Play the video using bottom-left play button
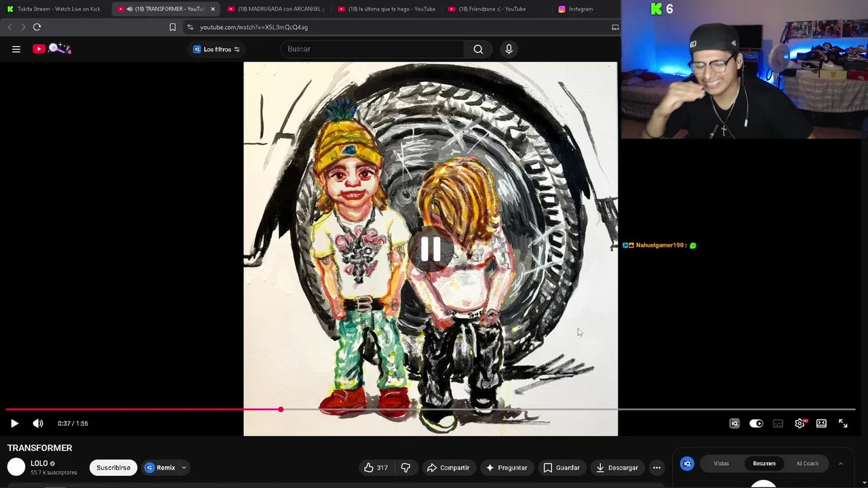 click(x=14, y=424)
